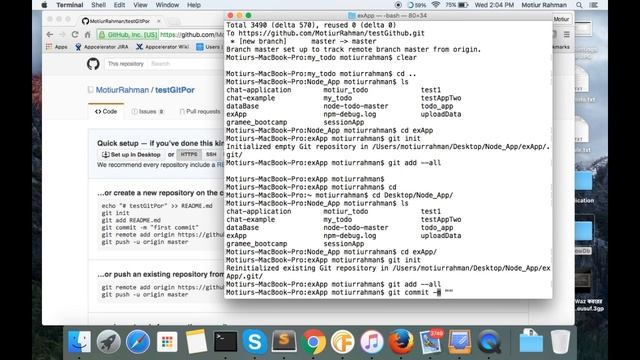
Task: Launch Safari from the dock
Action: point(138,341)
